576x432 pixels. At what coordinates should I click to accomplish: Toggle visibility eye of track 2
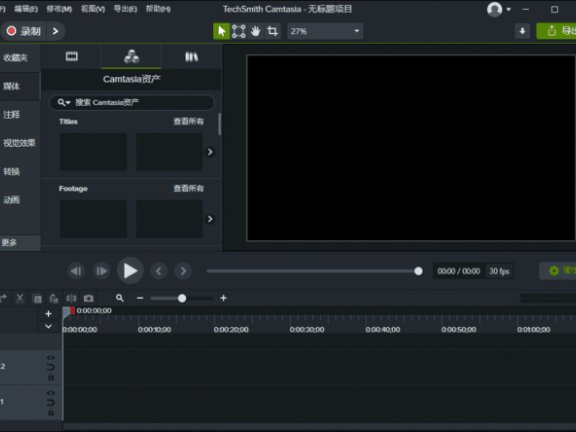coord(51,357)
